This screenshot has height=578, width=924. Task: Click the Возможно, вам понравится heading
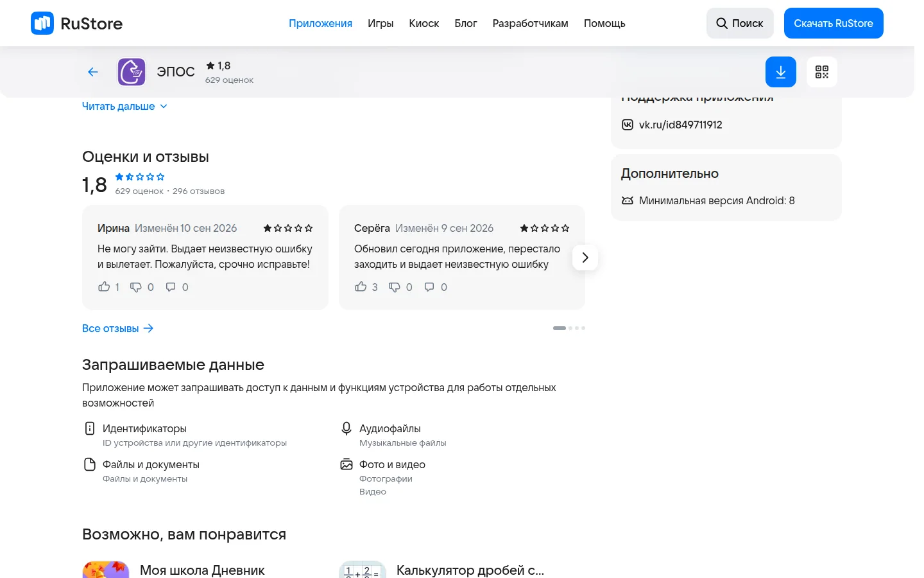pyautogui.click(x=184, y=534)
